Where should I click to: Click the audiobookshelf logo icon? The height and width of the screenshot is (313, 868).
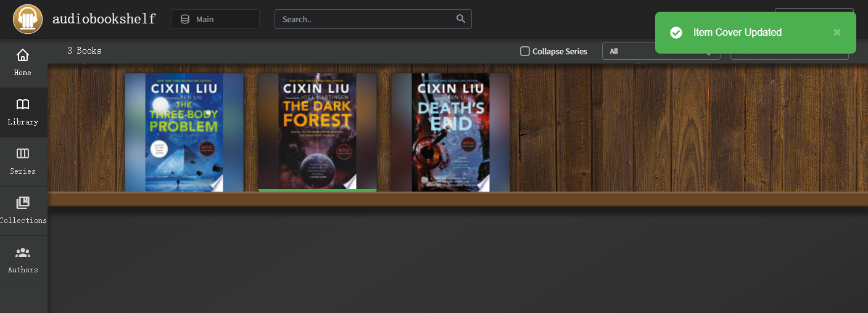point(28,19)
